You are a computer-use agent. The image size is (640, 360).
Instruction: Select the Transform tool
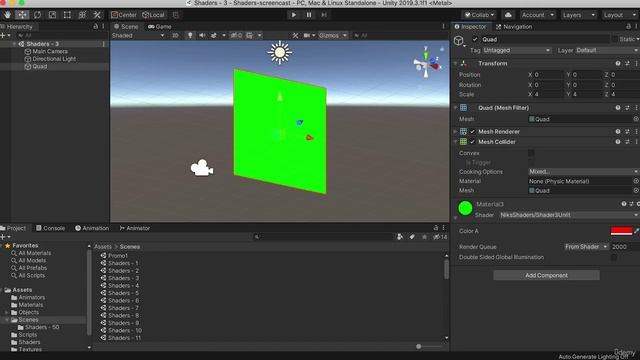click(82, 15)
